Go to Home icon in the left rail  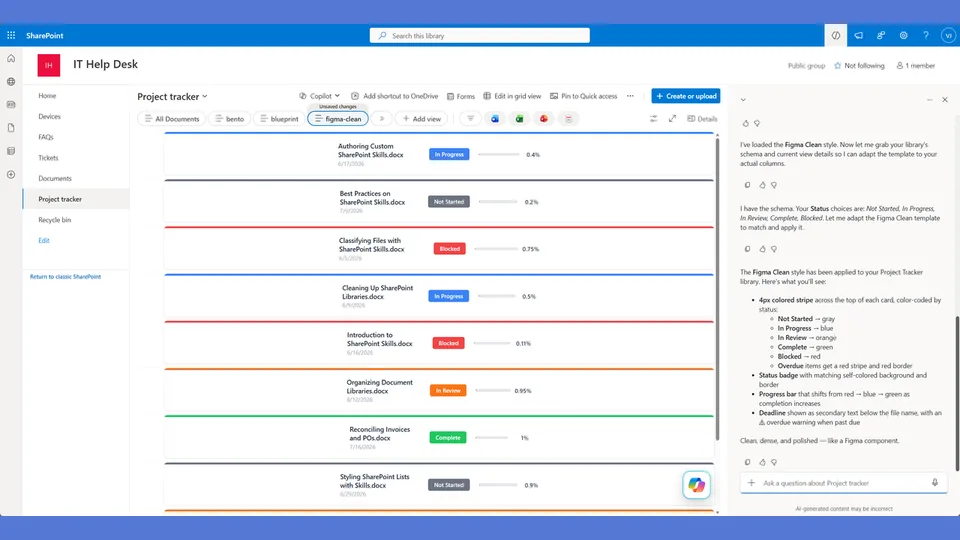click(11, 58)
